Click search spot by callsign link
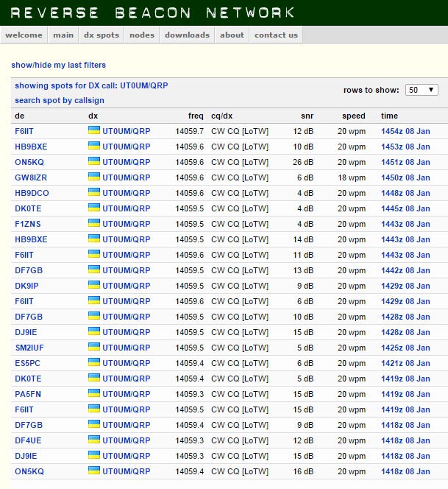Screen dimensions: 448x489 (60, 100)
